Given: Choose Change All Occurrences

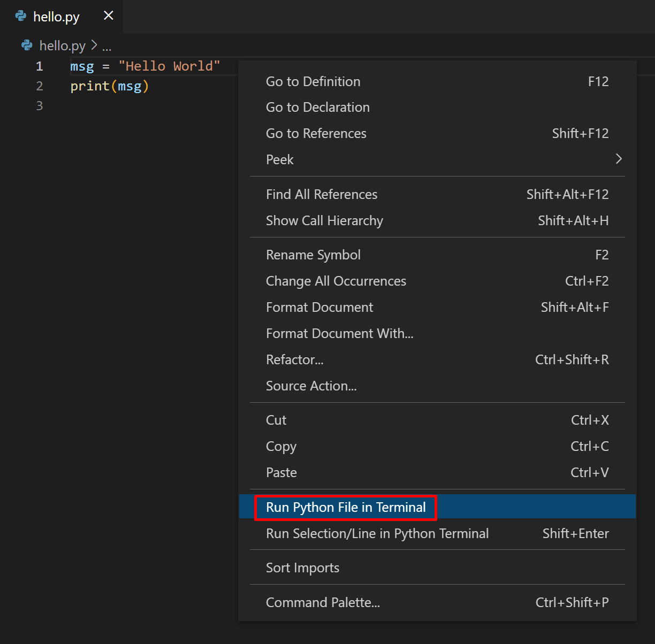Looking at the screenshot, I should [x=336, y=281].
